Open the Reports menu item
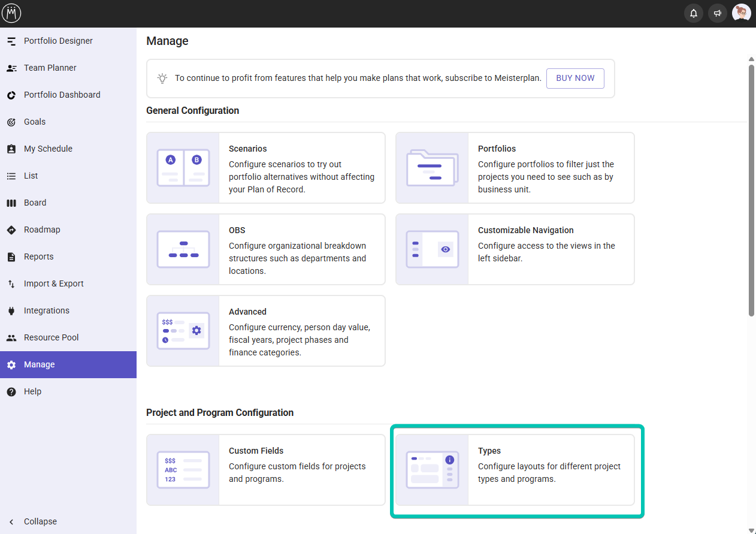This screenshot has height=534, width=756. 38,257
